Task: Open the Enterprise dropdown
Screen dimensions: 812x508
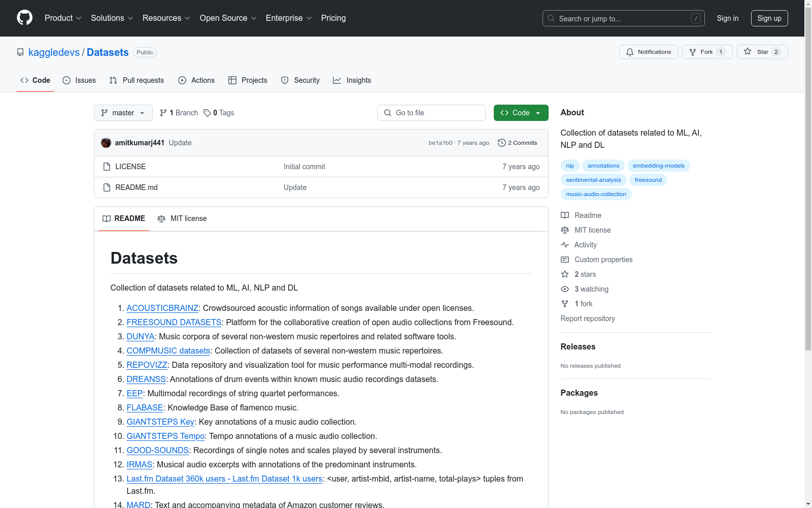Action: tap(289, 18)
